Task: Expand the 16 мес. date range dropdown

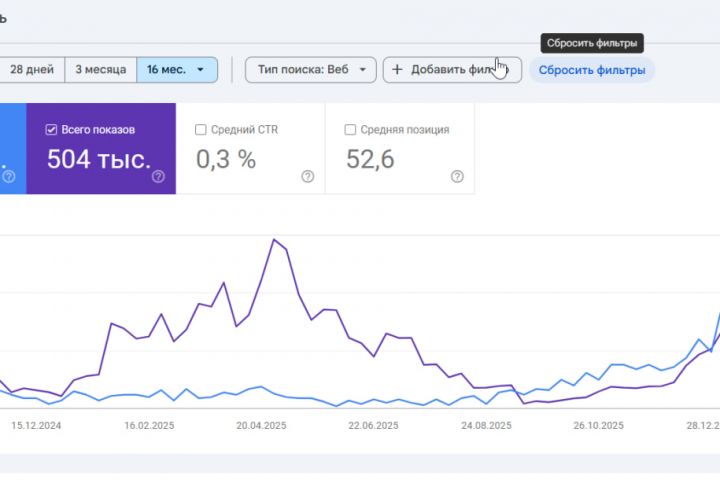Action: (201, 70)
